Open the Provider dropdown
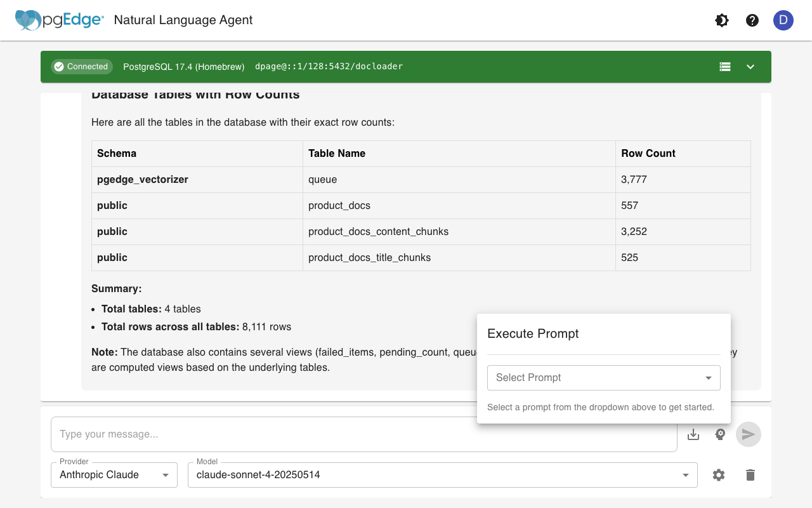 pyautogui.click(x=114, y=475)
